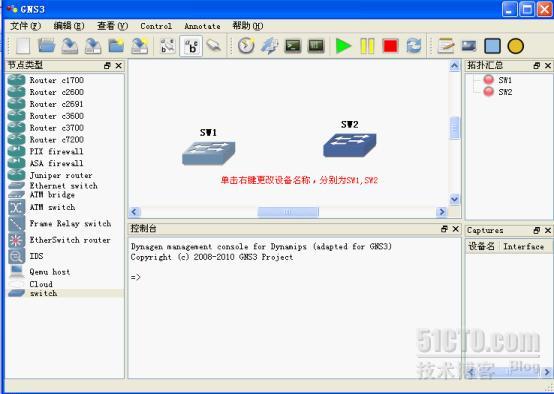Start all devices with green play button
The width and height of the screenshot is (554, 394).
point(343,46)
